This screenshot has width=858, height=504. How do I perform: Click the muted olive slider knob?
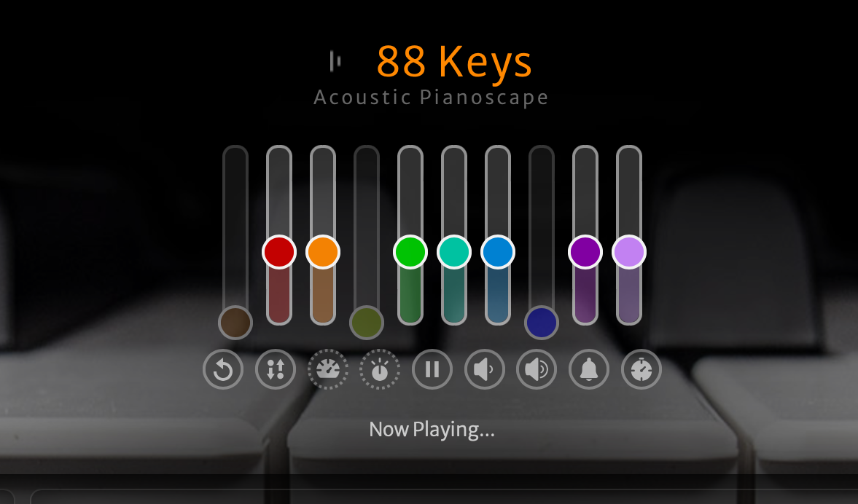click(x=367, y=323)
